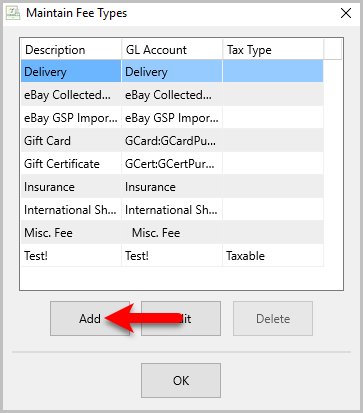This screenshot has height=413, width=363.
Task: Click the GCard:GCardPu... GL Account cell
Action: click(x=172, y=141)
